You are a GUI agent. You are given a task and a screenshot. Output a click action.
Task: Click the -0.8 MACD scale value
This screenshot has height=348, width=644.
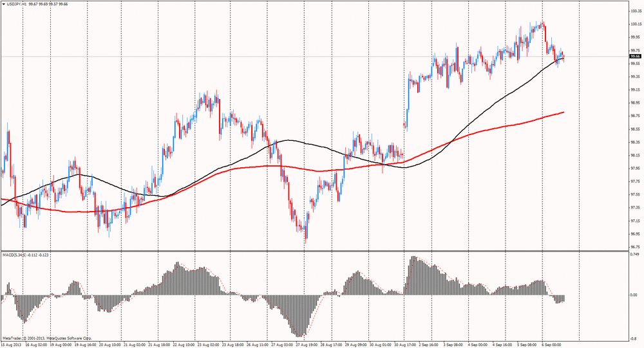coord(634,339)
